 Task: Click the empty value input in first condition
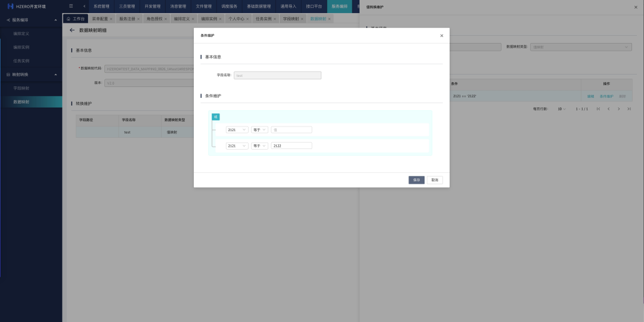point(292,129)
